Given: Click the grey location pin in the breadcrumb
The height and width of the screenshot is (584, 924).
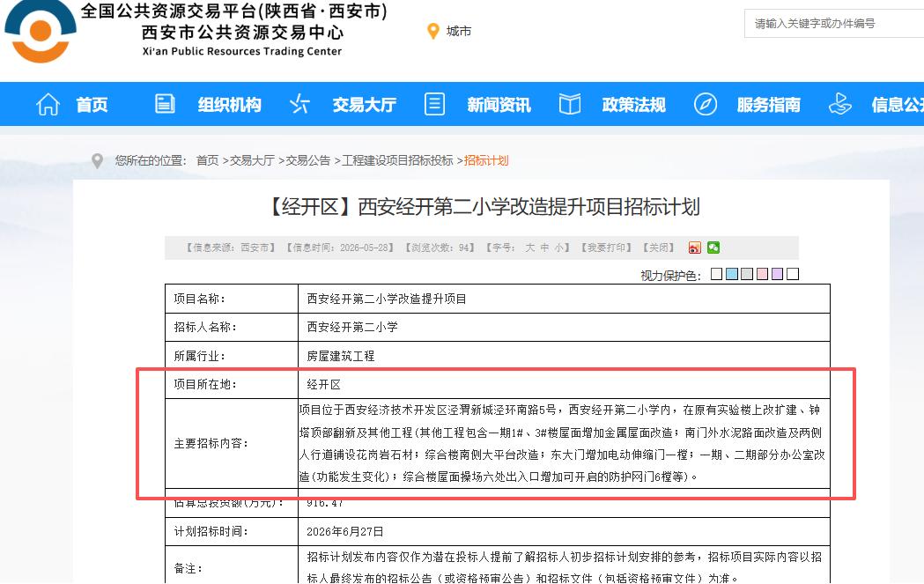Looking at the screenshot, I should 97,161.
